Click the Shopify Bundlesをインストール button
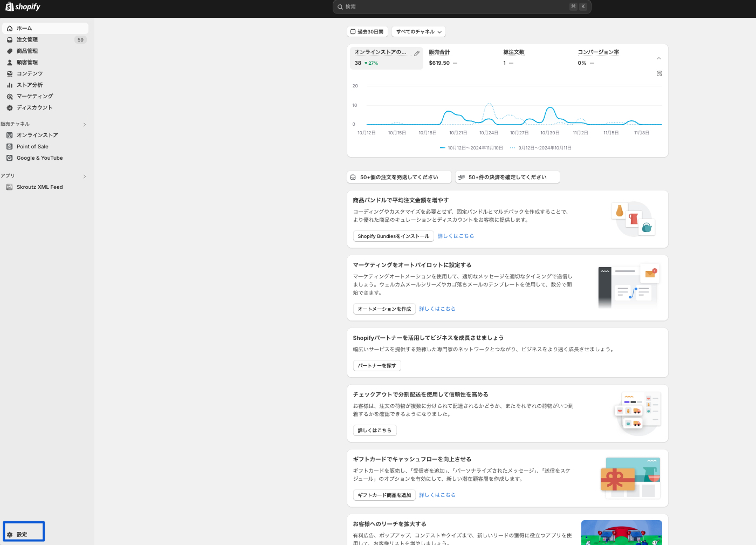 (x=393, y=236)
